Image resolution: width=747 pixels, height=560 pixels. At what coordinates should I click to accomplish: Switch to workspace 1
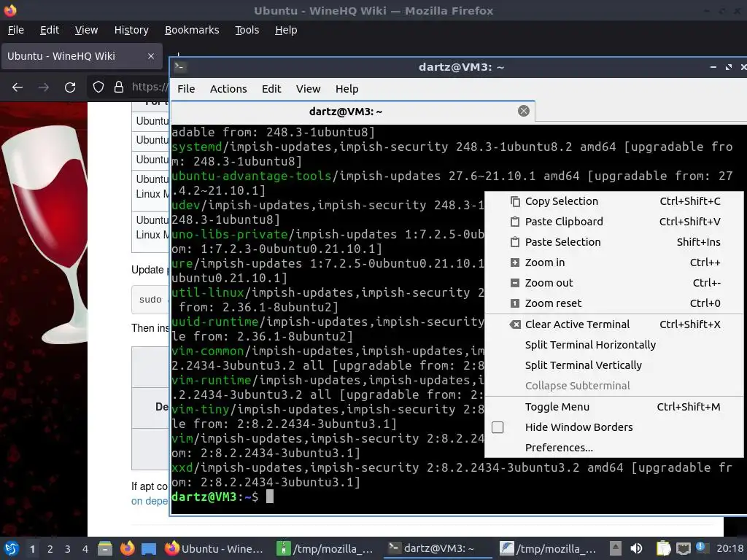(32, 549)
